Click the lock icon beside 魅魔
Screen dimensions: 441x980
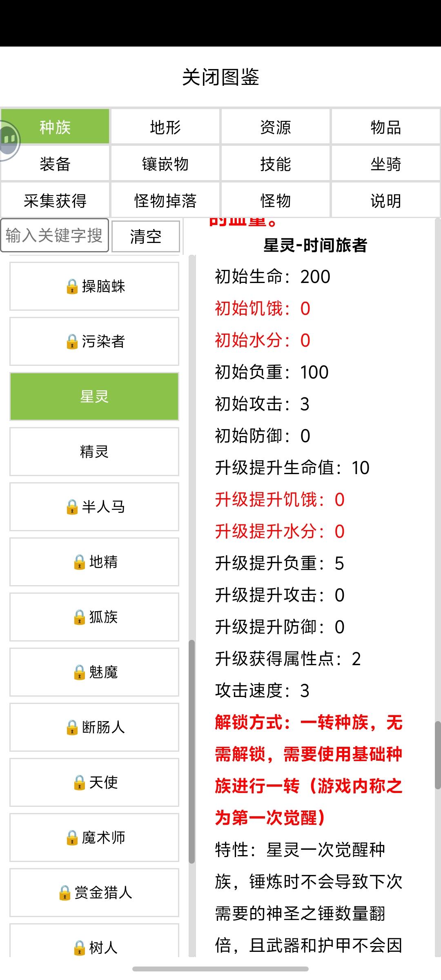79,673
